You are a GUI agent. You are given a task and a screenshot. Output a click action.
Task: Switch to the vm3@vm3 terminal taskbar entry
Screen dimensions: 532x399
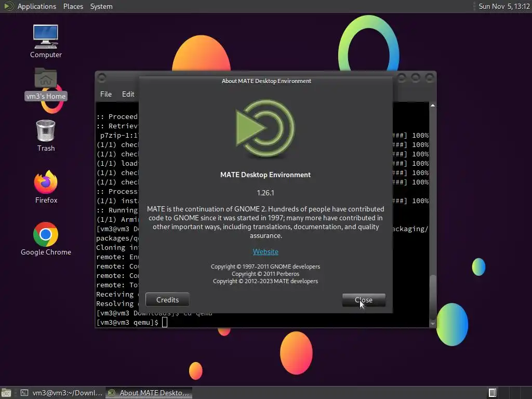pos(61,393)
